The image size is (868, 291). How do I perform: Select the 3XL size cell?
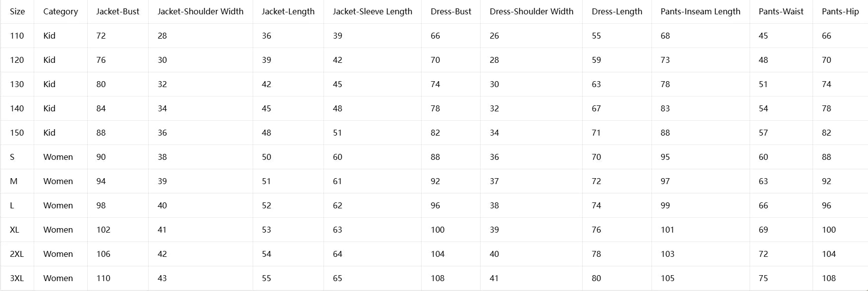coord(17,278)
